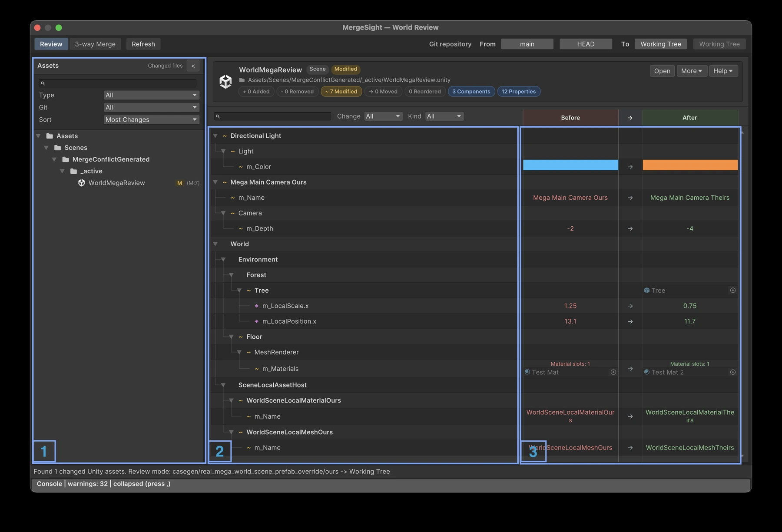This screenshot has width=782, height=532.
Task: Click the _active folder icon
Action: (73, 171)
